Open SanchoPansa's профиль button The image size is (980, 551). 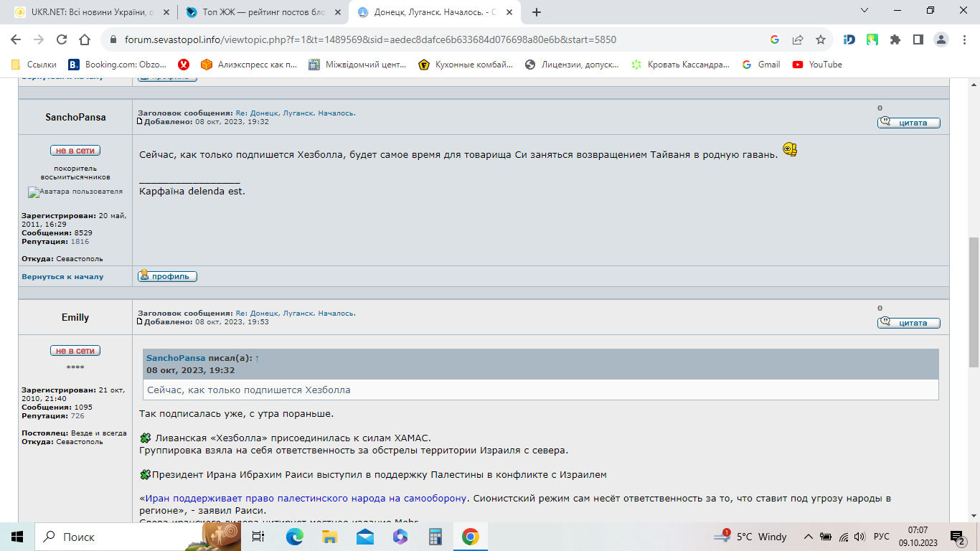(167, 276)
